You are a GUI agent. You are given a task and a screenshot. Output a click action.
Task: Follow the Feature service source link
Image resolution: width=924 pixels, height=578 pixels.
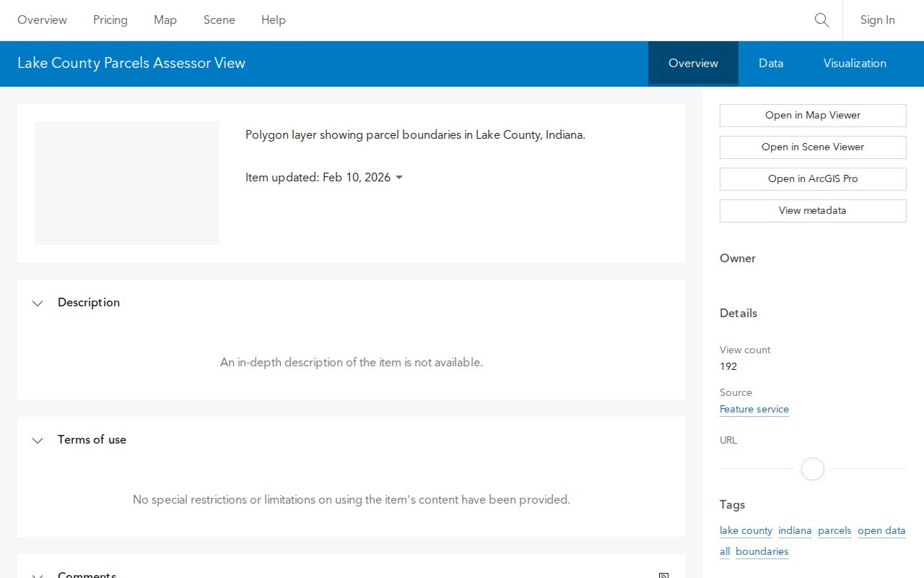pyautogui.click(x=754, y=410)
